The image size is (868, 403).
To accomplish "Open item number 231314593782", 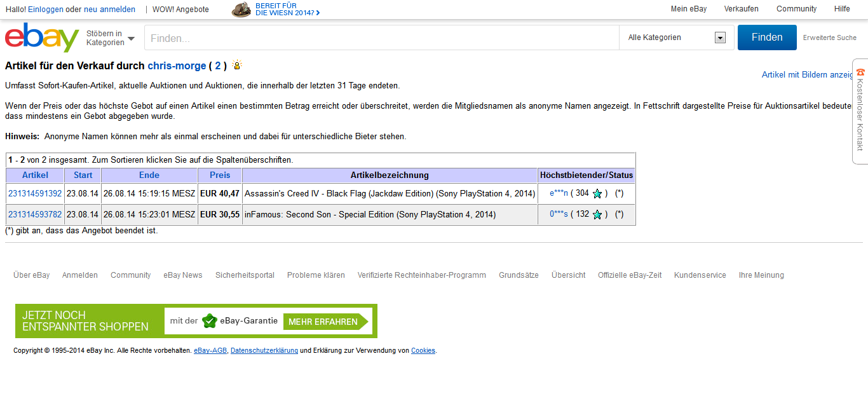I will pos(35,215).
